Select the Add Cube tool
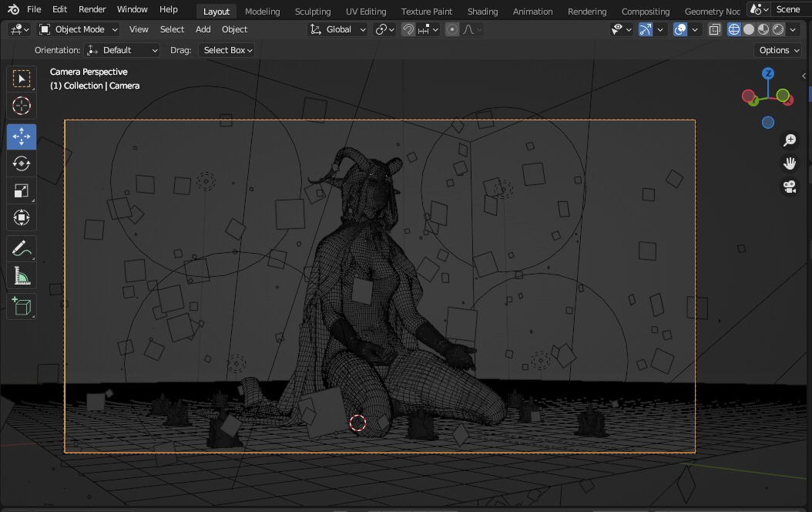Image resolution: width=812 pixels, height=512 pixels. (x=22, y=307)
